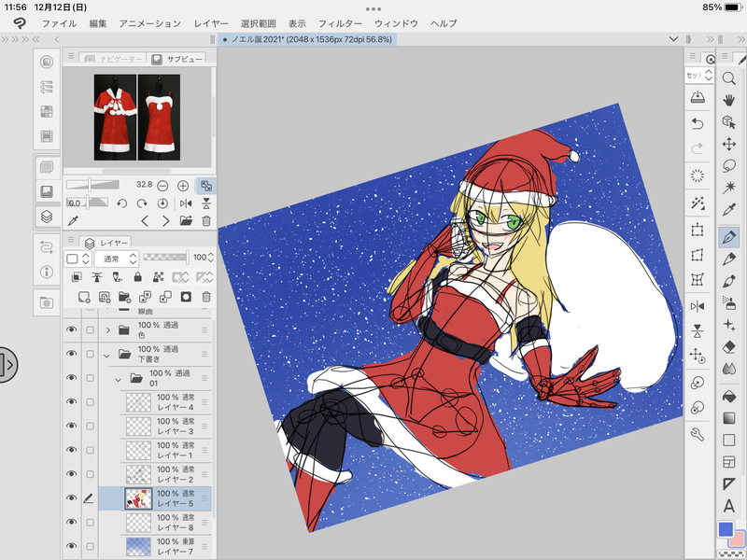Select the Magnifier zoom tool
Image resolution: width=747 pixels, height=560 pixels.
(x=729, y=79)
